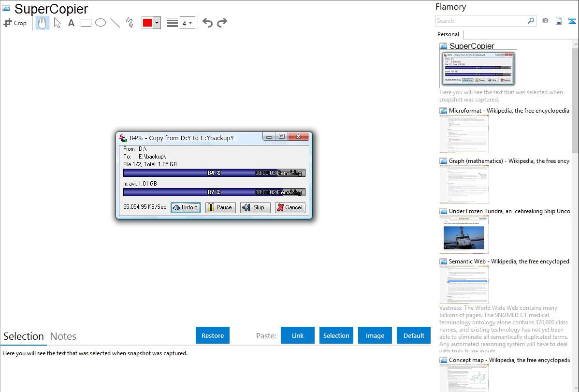Viewport: 579px width, 392px height.
Task: Open the Microformat Wikipedia snapshot thumbnail
Action: 464,134
